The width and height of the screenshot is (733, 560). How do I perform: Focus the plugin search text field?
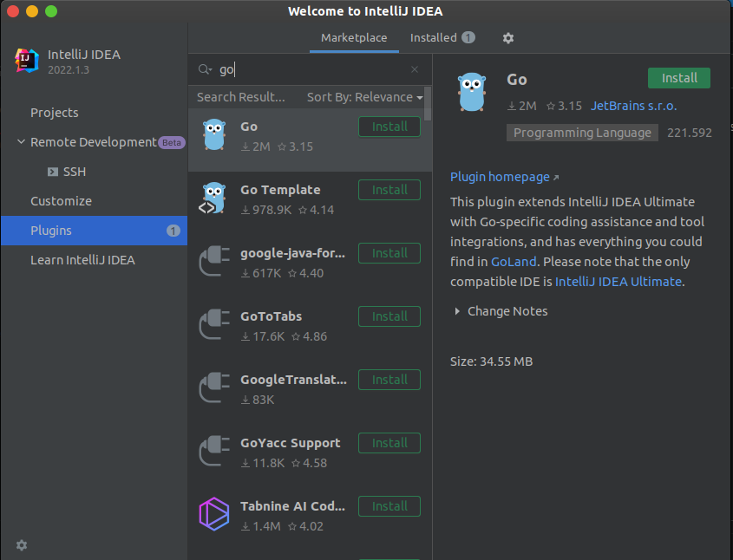click(x=312, y=70)
